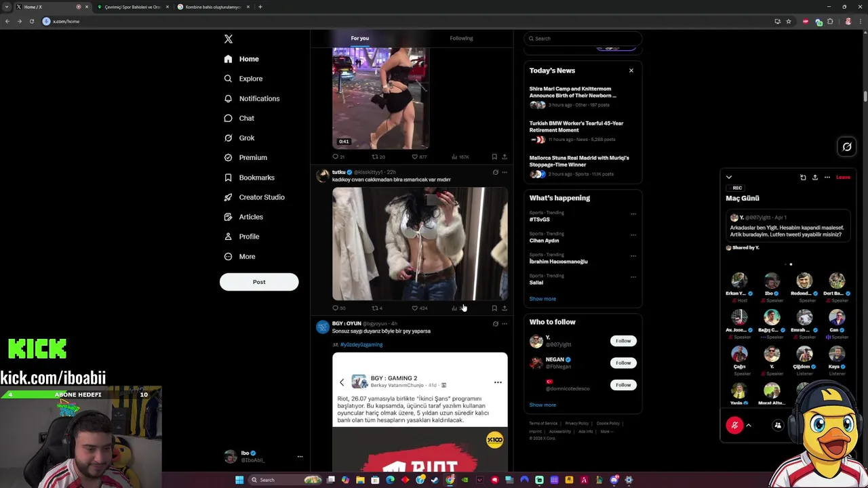This screenshot has width=868, height=488.
Task: Open Space participants list icon
Action: click(778, 426)
